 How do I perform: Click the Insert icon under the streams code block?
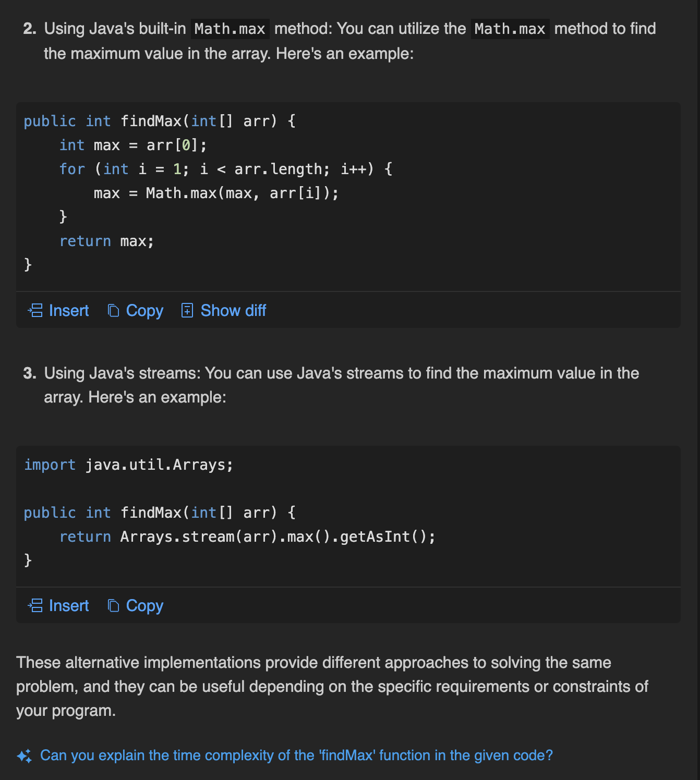pos(35,606)
